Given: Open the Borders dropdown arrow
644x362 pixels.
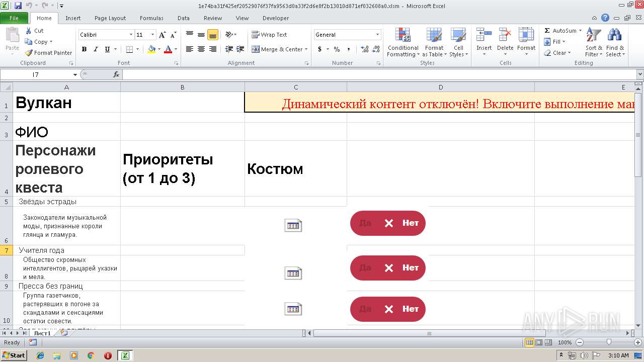Looking at the screenshot, I should [x=138, y=49].
